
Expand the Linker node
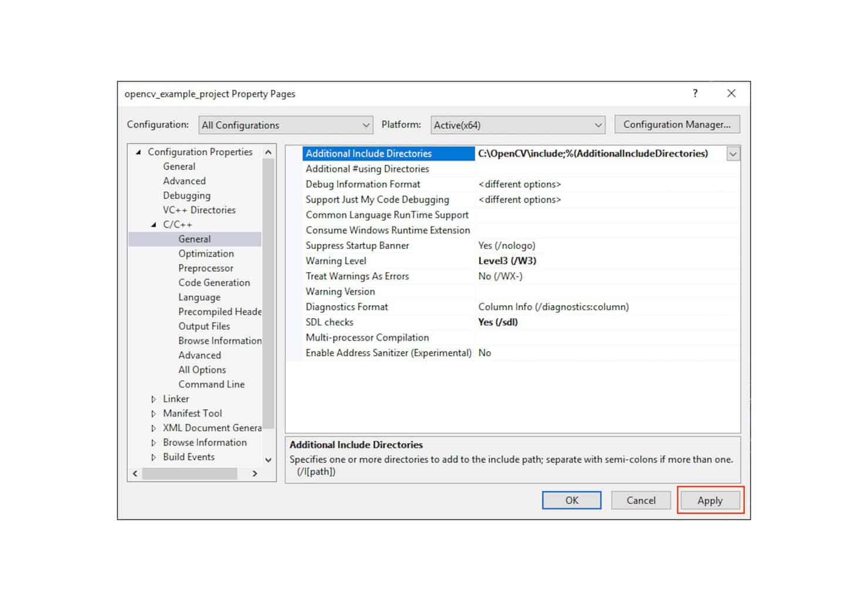[x=154, y=399]
